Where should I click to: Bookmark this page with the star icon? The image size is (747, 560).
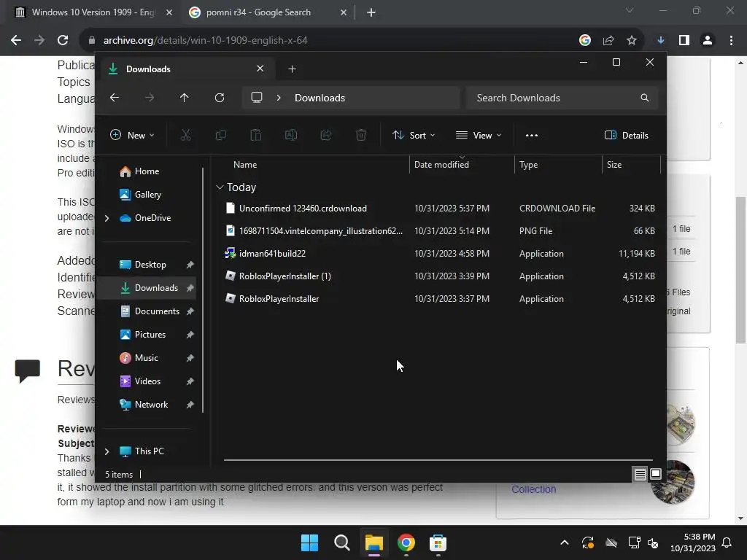click(x=632, y=41)
